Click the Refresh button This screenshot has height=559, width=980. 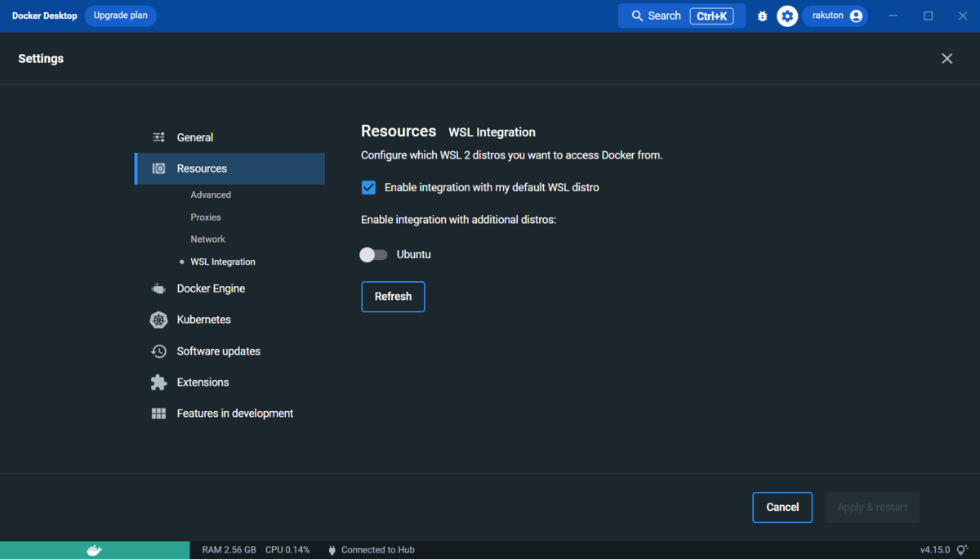pyautogui.click(x=393, y=297)
